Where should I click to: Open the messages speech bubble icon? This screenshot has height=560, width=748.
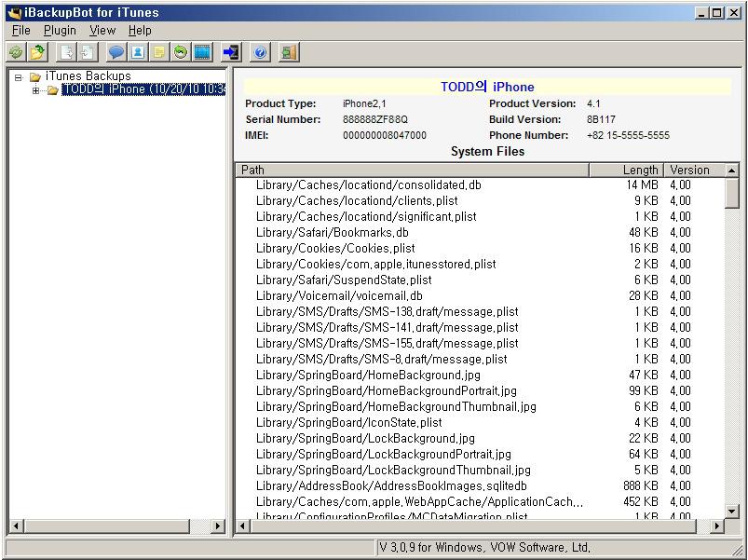pyautogui.click(x=116, y=52)
